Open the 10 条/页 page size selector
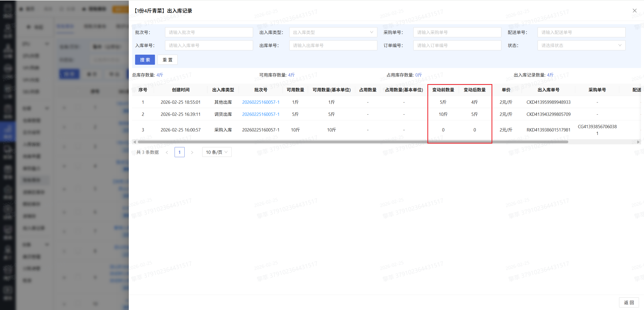The height and width of the screenshot is (310, 644). click(x=217, y=152)
